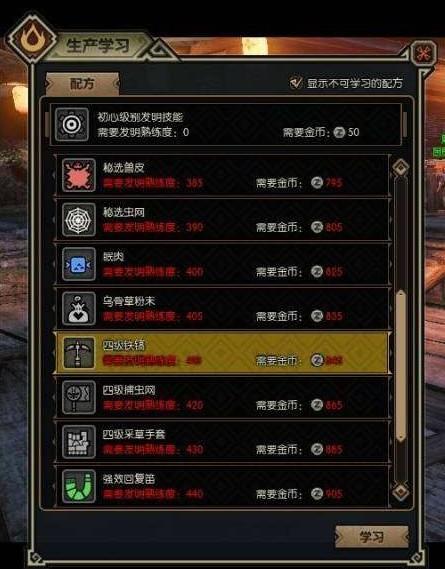Image resolution: width=445 pixels, height=569 pixels.
Task: Close the 生产学习 window
Action: point(424,54)
